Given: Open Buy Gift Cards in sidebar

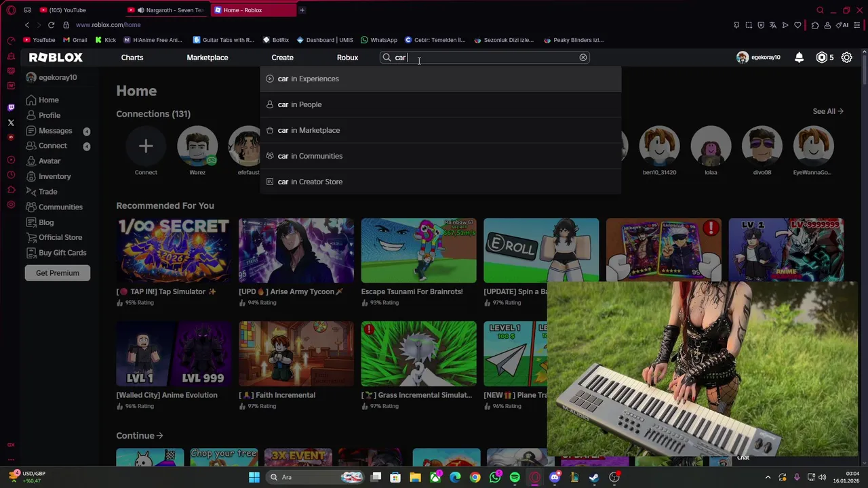Looking at the screenshot, I should click(x=56, y=253).
